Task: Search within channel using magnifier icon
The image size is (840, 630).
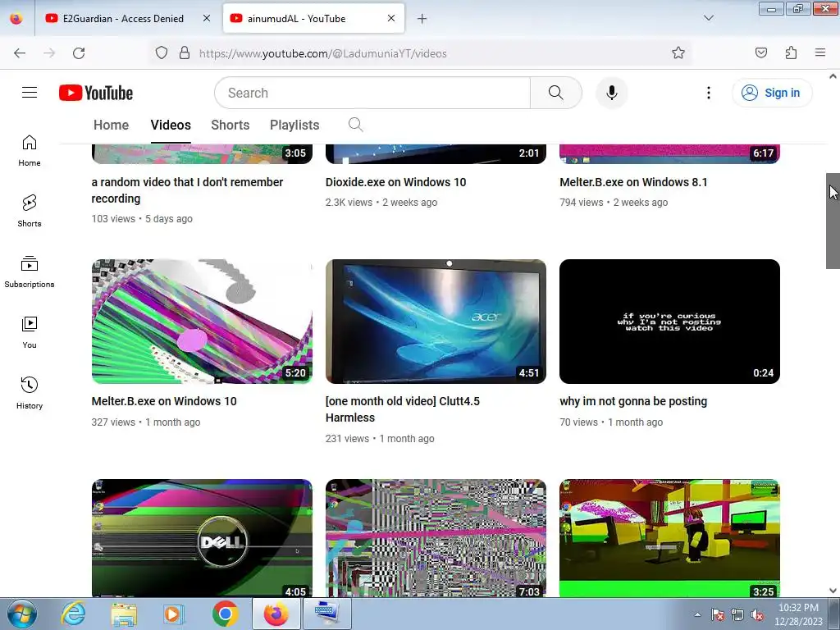Action: point(356,125)
